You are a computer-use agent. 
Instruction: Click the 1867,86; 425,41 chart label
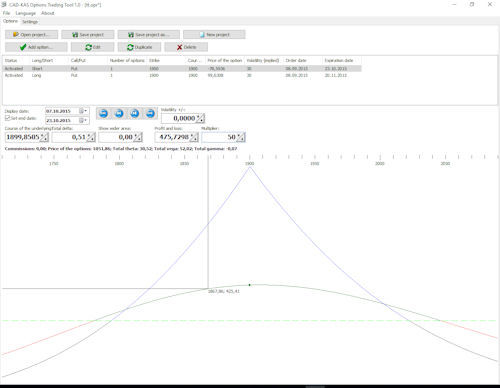[224, 291]
